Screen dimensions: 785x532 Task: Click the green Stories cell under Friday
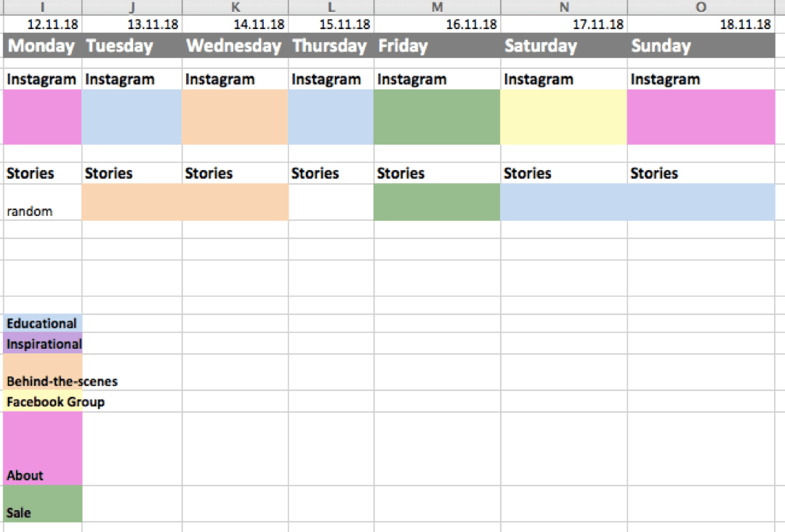click(437, 202)
